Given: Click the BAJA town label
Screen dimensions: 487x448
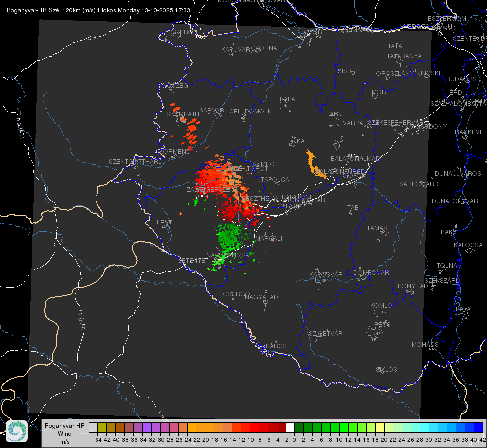Looking at the screenshot, I should pyautogui.click(x=463, y=309).
